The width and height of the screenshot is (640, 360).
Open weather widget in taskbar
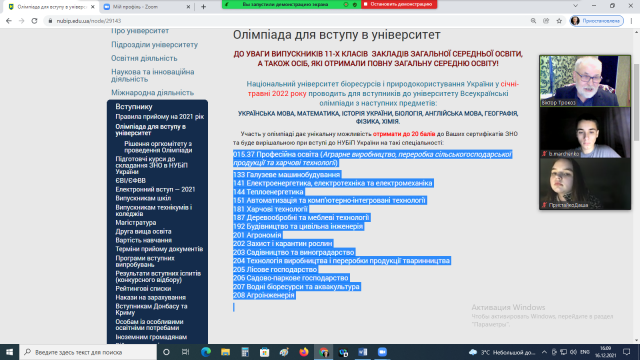coord(502,352)
